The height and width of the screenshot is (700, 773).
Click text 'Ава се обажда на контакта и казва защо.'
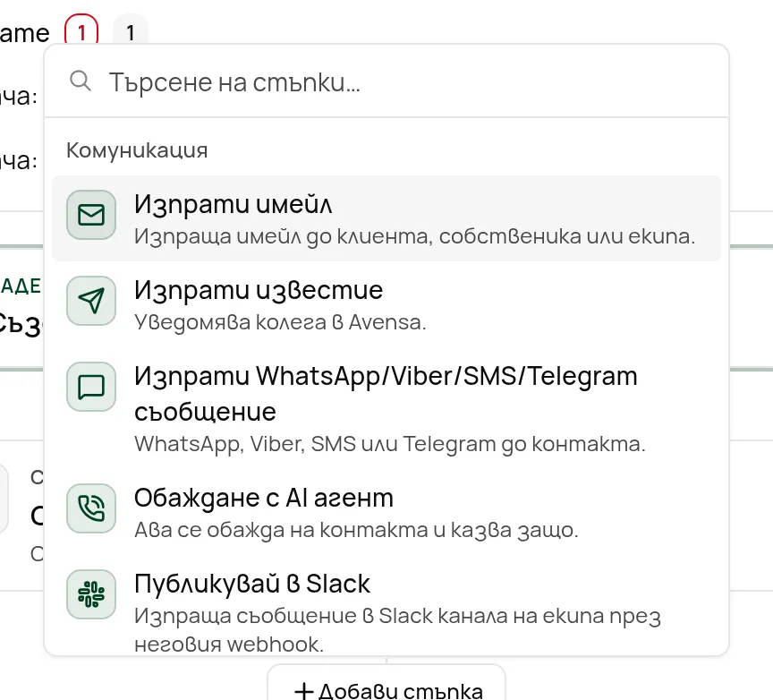[x=356, y=530]
